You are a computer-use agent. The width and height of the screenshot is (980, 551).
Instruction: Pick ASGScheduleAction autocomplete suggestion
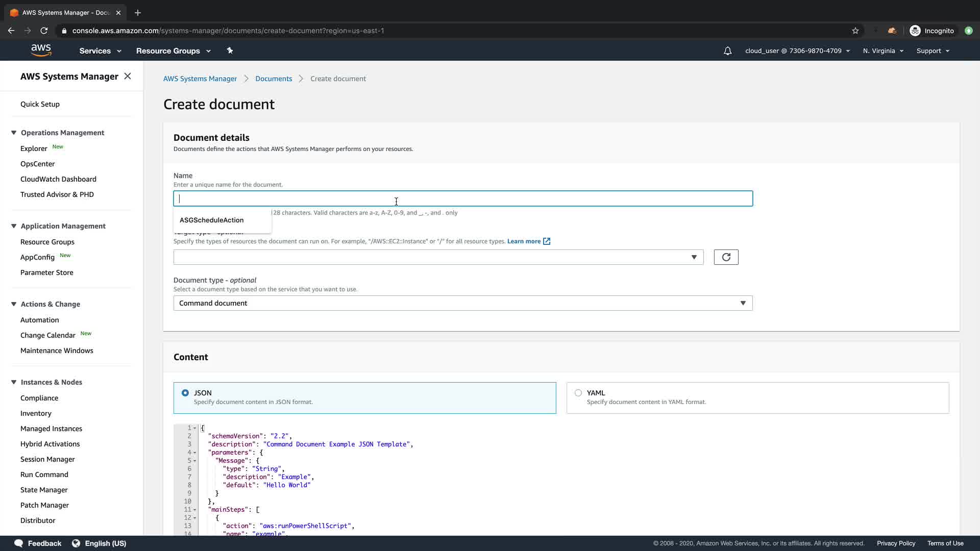[x=212, y=220]
